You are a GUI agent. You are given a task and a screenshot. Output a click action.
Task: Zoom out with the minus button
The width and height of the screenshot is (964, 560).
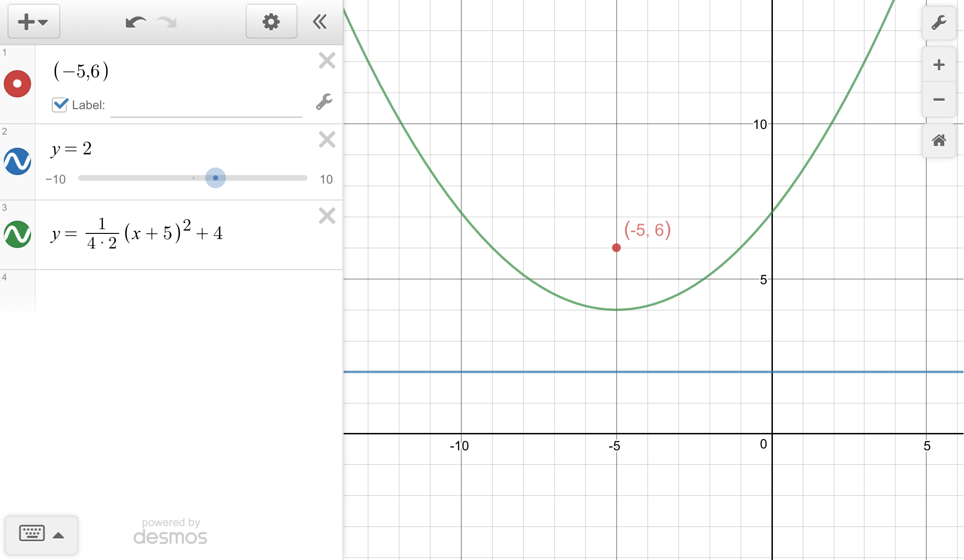coord(939,99)
